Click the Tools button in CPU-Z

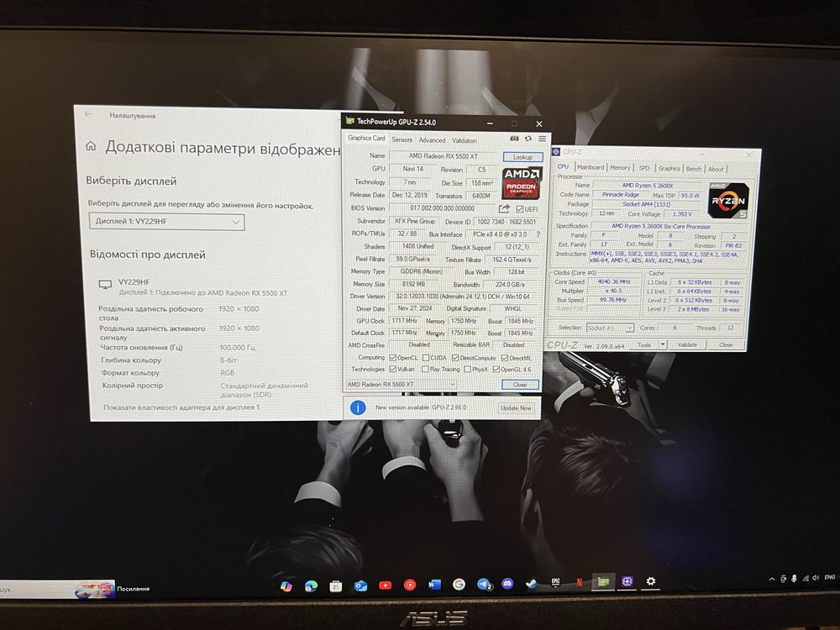point(644,344)
